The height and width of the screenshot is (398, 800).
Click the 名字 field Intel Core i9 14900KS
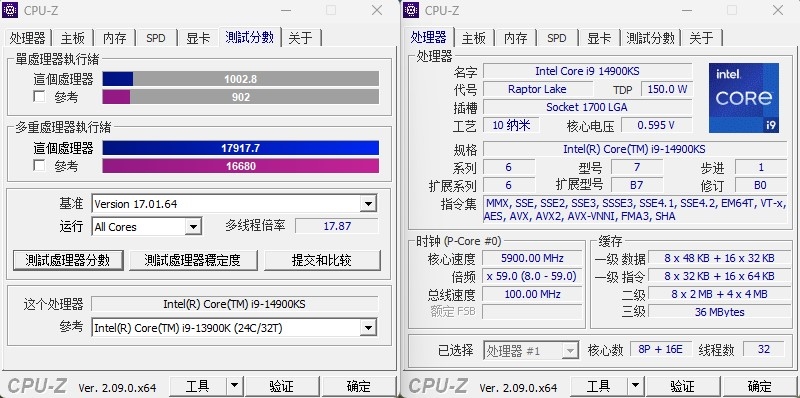[x=587, y=71]
